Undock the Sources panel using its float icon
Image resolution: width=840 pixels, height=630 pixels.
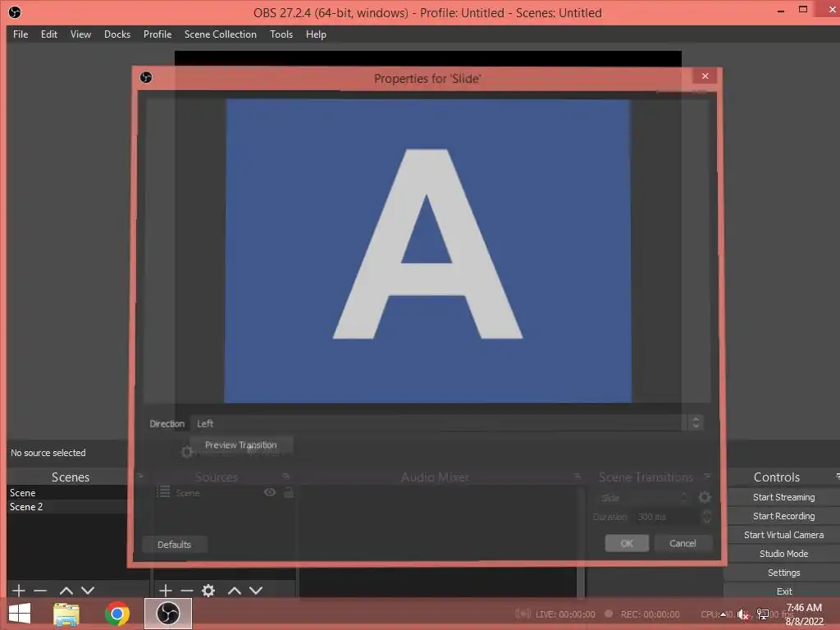click(x=286, y=477)
